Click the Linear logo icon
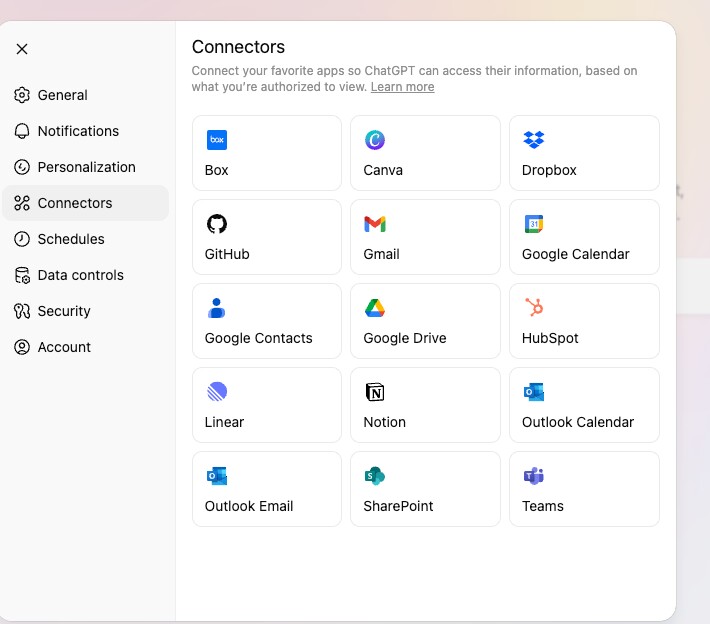 (216, 392)
